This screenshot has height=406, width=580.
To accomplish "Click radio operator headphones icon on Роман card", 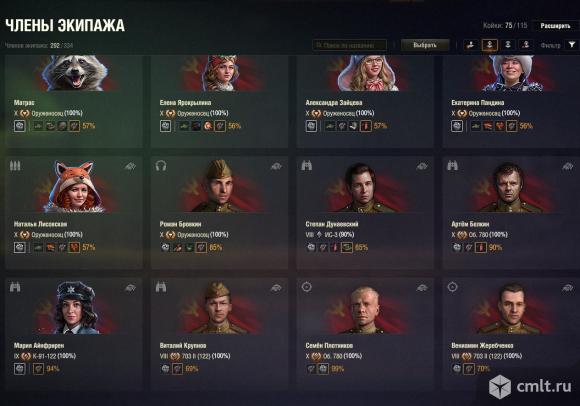I will 161,165.
